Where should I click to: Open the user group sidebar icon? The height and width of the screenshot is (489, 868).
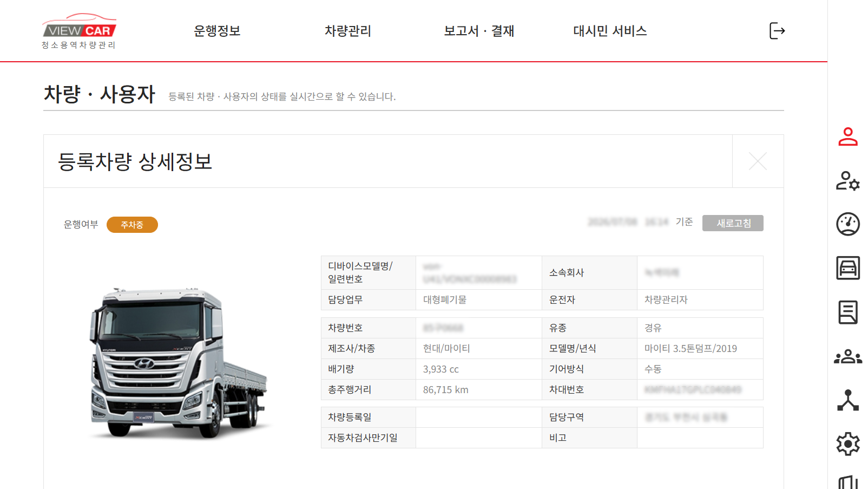[x=848, y=356]
